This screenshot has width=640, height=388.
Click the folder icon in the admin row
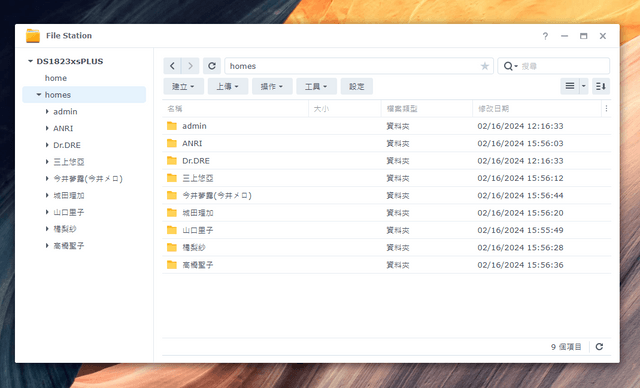point(172,126)
